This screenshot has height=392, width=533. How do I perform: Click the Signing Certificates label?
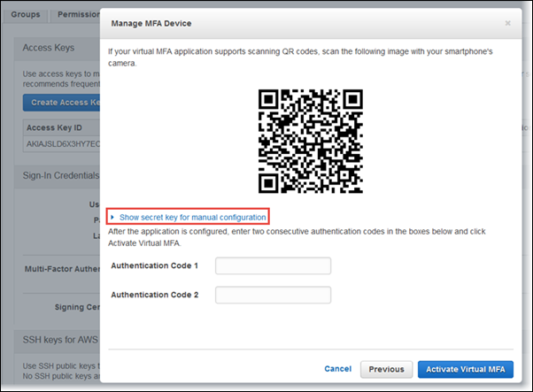tap(78, 307)
